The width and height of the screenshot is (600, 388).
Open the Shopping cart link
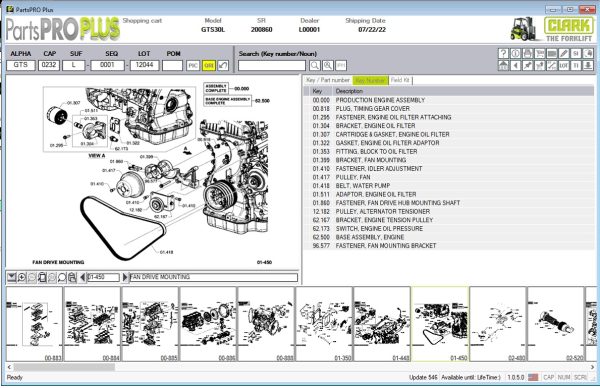point(142,21)
